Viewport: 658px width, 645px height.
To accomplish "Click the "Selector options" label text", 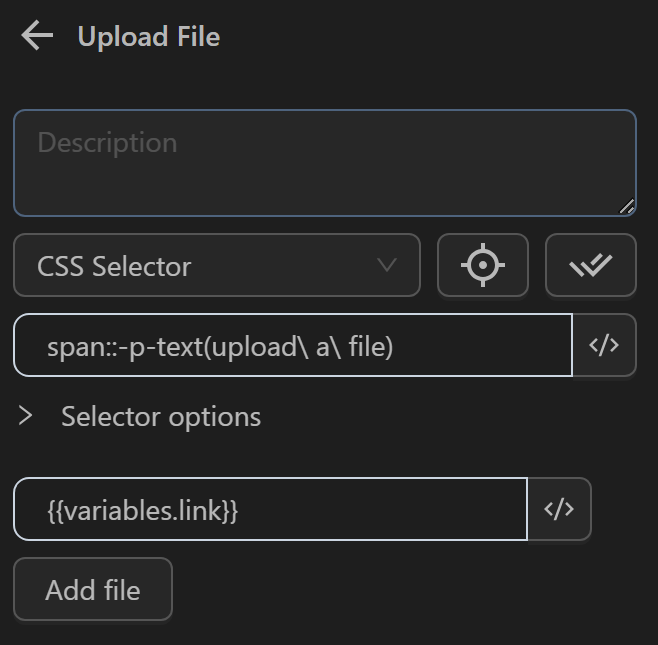I will coord(161,416).
